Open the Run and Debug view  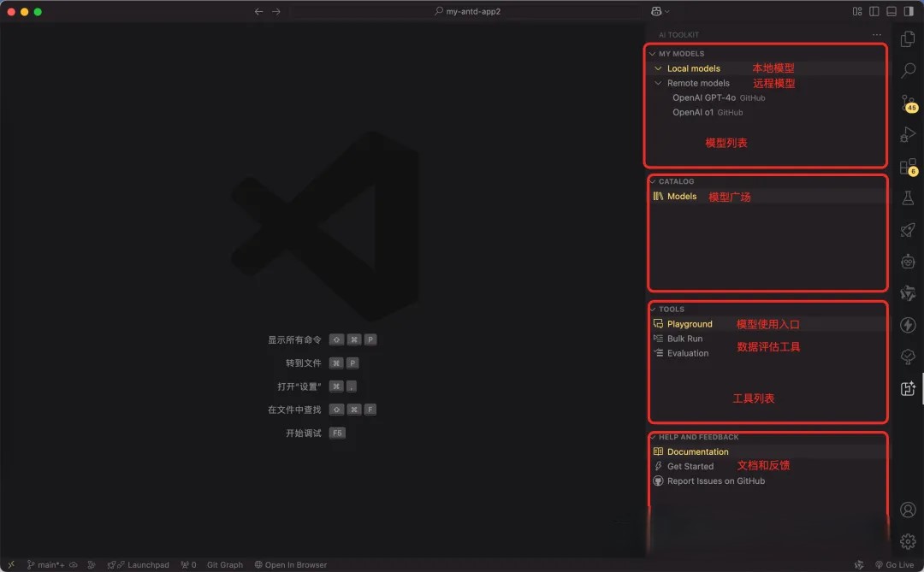point(908,135)
